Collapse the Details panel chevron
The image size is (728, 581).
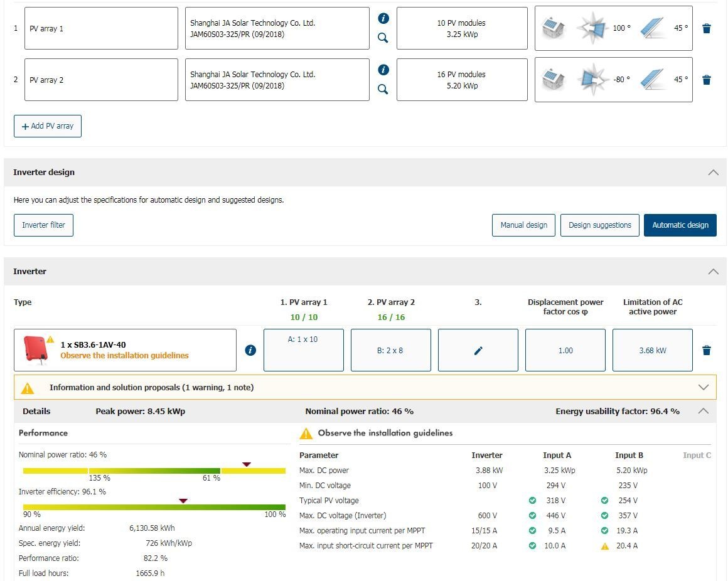(x=704, y=411)
